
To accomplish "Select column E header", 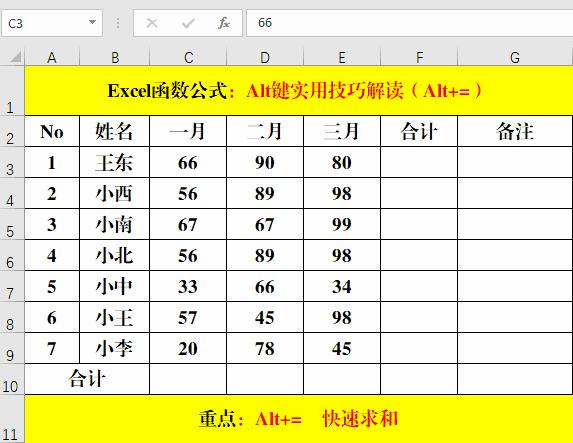I will 342,57.
